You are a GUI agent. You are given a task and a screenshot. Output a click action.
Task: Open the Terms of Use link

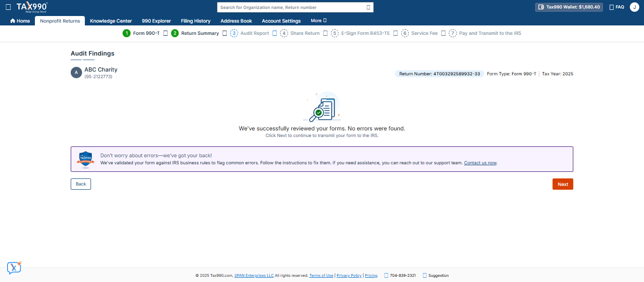[x=322, y=275]
